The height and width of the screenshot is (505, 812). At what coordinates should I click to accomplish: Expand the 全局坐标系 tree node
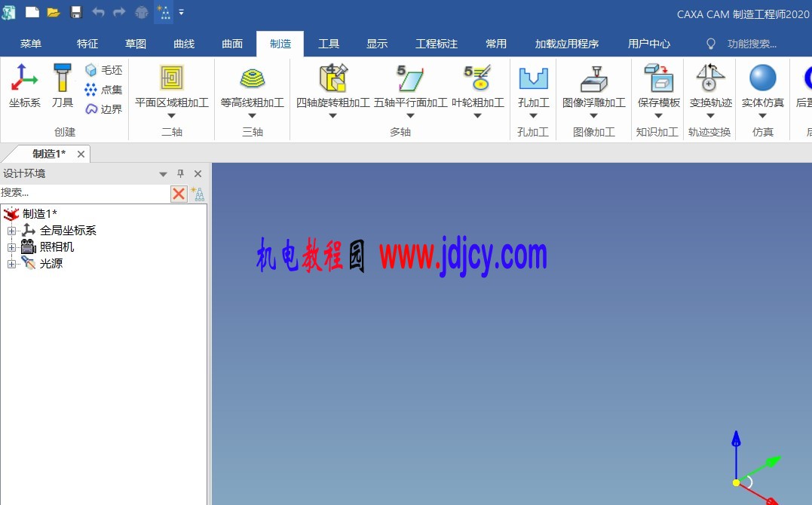pos(11,231)
